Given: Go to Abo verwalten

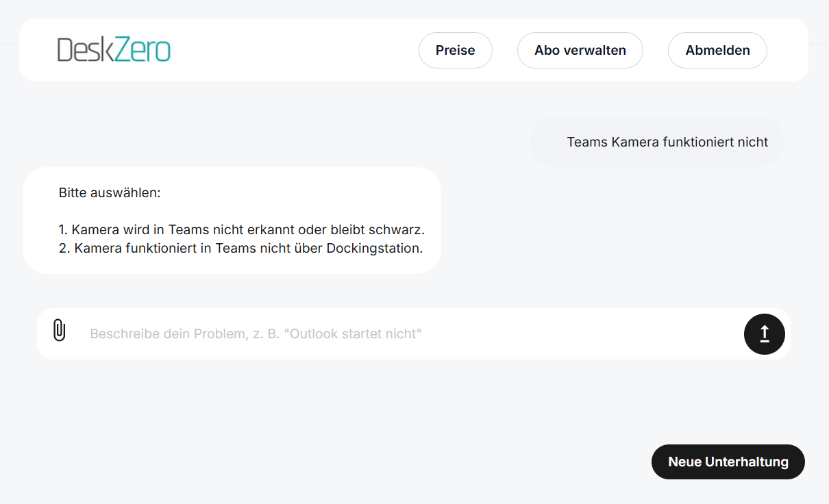Looking at the screenshot, I should pyautogui.click(x=580, y=50).
